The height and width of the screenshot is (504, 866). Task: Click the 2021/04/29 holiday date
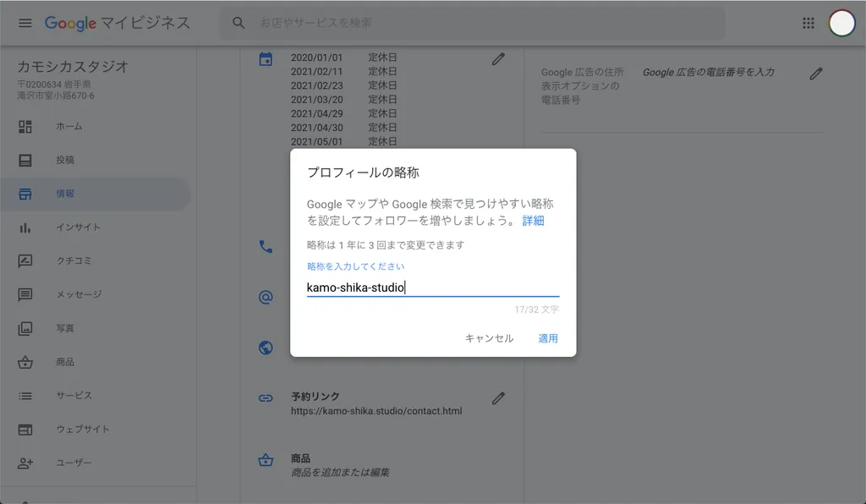coord(316,113)
